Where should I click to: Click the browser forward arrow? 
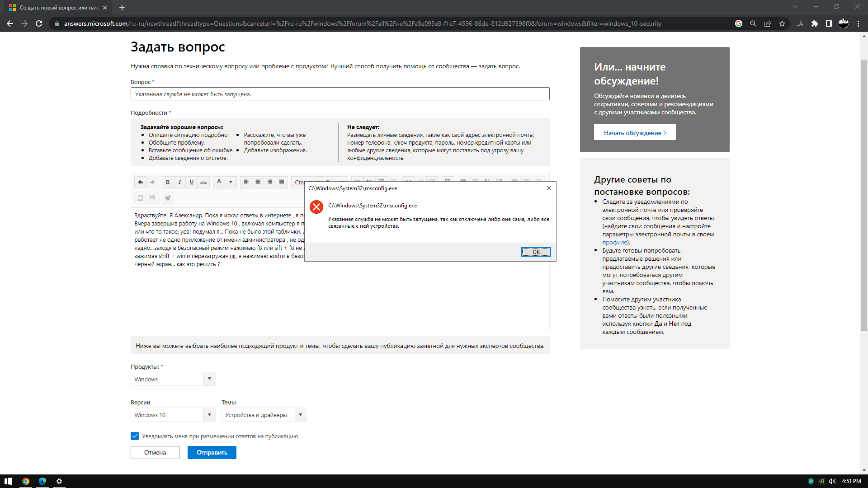click(24, 23)
